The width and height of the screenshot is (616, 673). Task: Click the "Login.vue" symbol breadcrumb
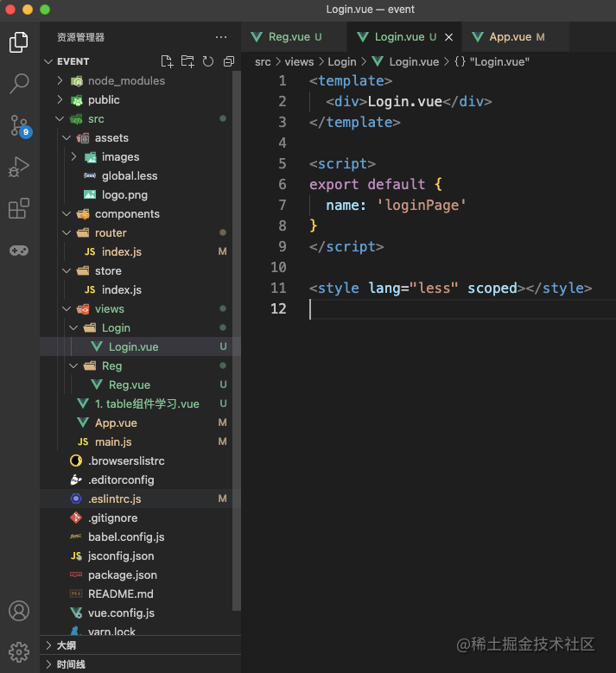coord(492,62)
